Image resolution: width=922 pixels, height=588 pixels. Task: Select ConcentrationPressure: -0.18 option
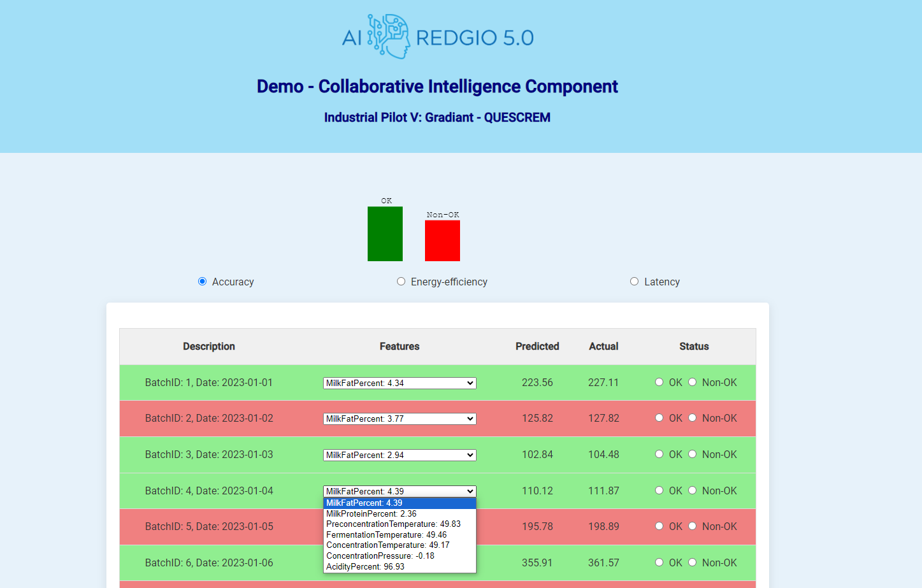tap(380, 556)
